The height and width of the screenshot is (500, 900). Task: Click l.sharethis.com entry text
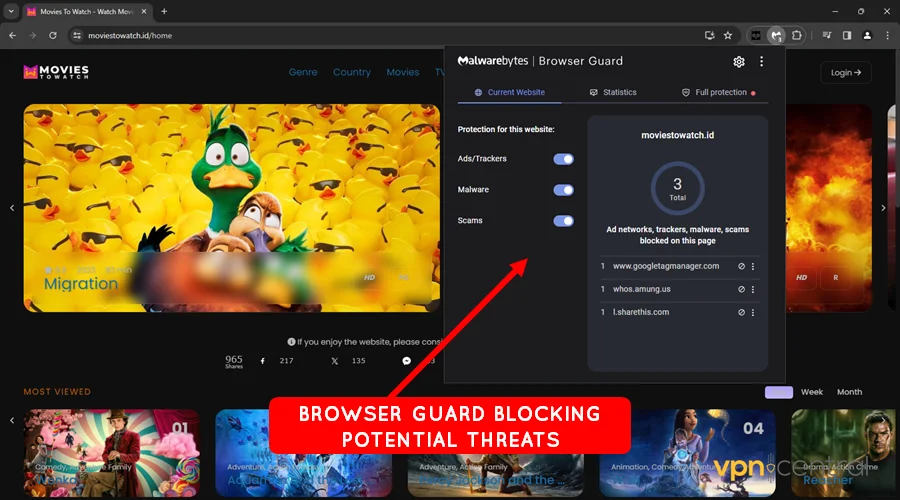[641, 312]
